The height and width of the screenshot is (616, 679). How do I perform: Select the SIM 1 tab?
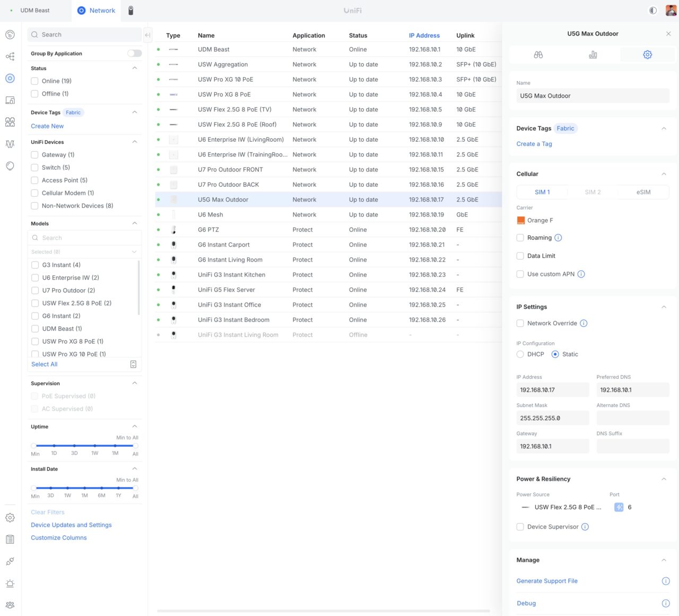tap(542, 192)
